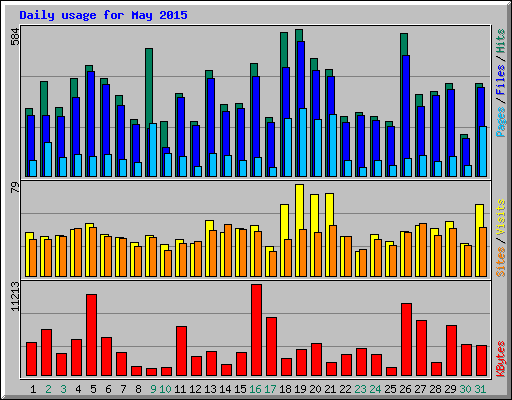
Task: Click the green Hits legend label
Action: tap(501, 41)
